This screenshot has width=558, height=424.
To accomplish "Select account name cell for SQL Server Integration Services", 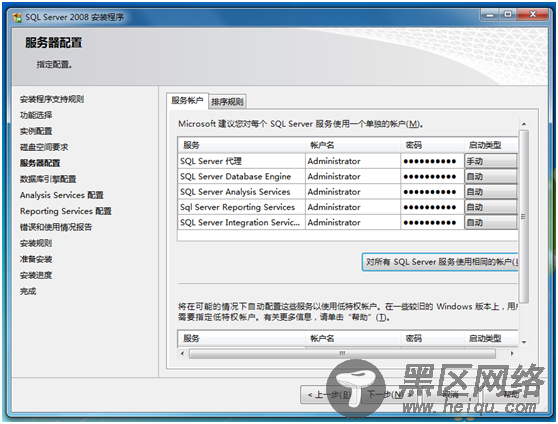I will pos(353,222).
